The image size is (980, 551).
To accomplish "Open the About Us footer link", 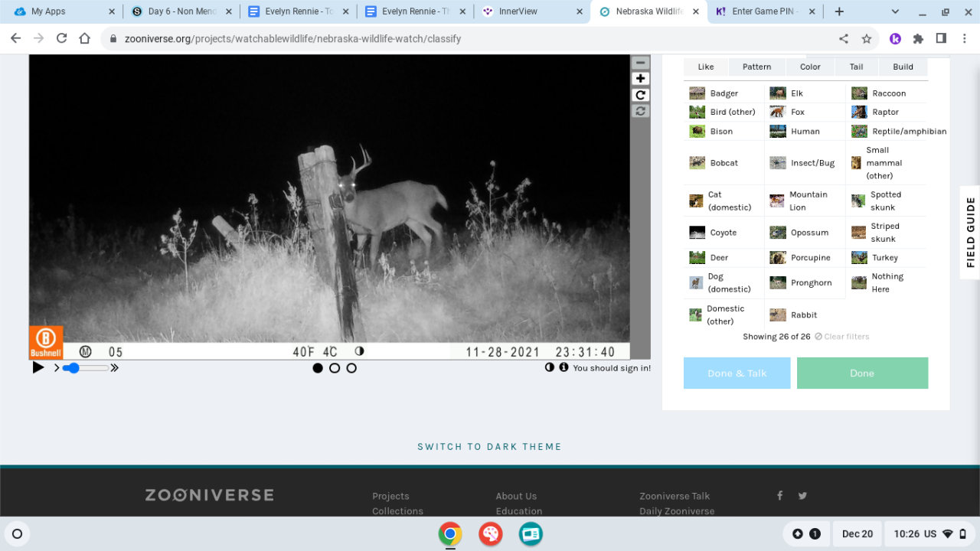I will [516, 496].
